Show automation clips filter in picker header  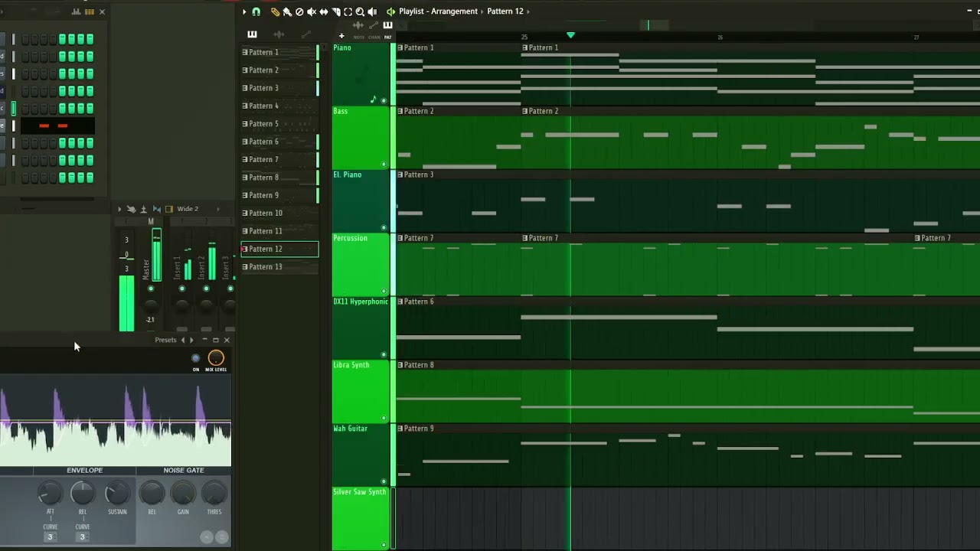305,34
